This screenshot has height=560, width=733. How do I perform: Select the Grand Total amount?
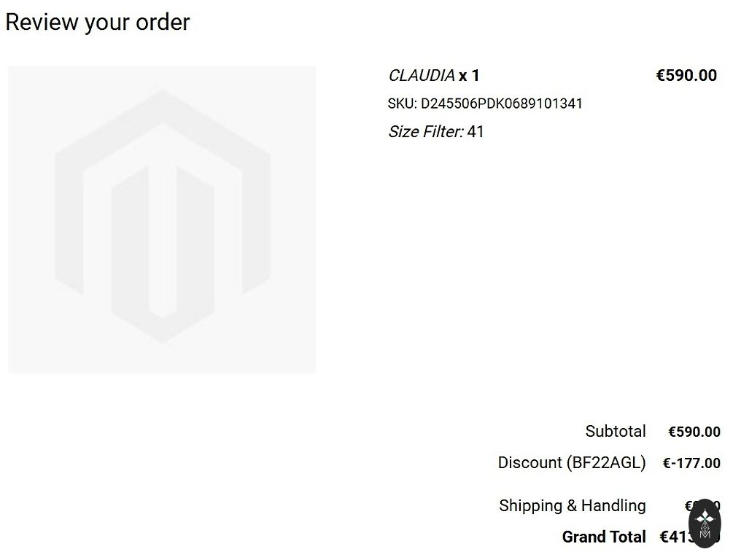[675, 537]
